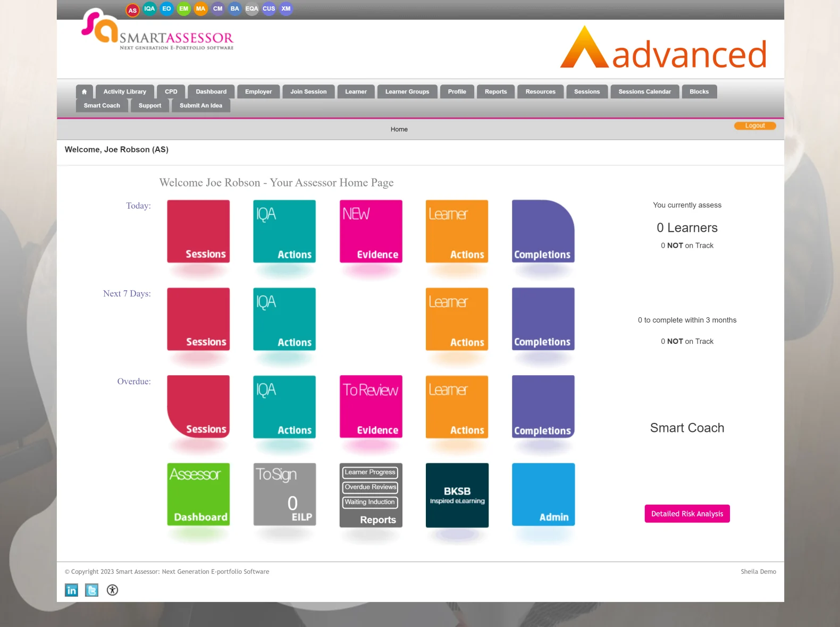Image resolution: width=840 pixels, height=627 pixels.
Task: Open the Sessions Calendar menu item
Action: tap(644, 91)
